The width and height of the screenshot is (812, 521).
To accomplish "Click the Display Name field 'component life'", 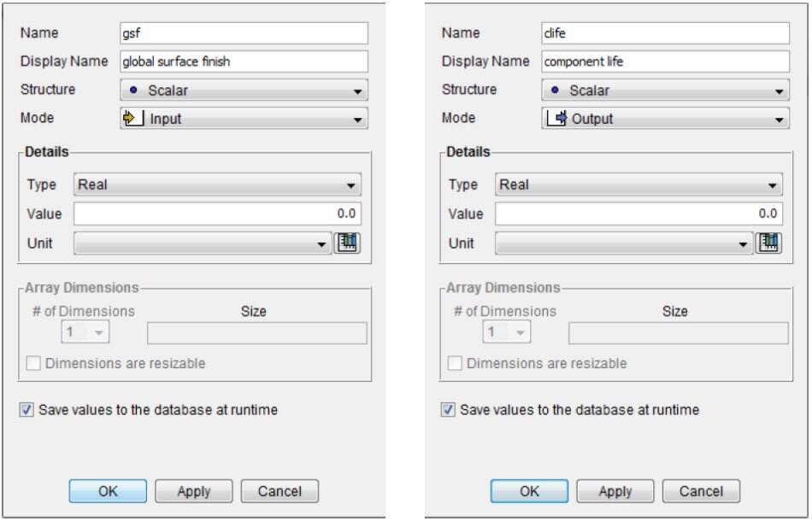I will pos(664,61).
